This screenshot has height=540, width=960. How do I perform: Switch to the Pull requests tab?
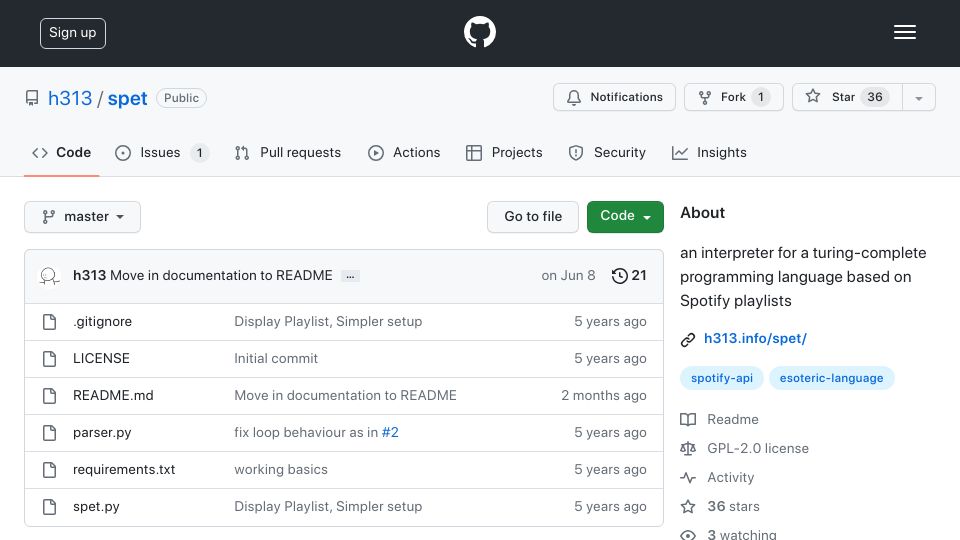click(x=288, y=152)
